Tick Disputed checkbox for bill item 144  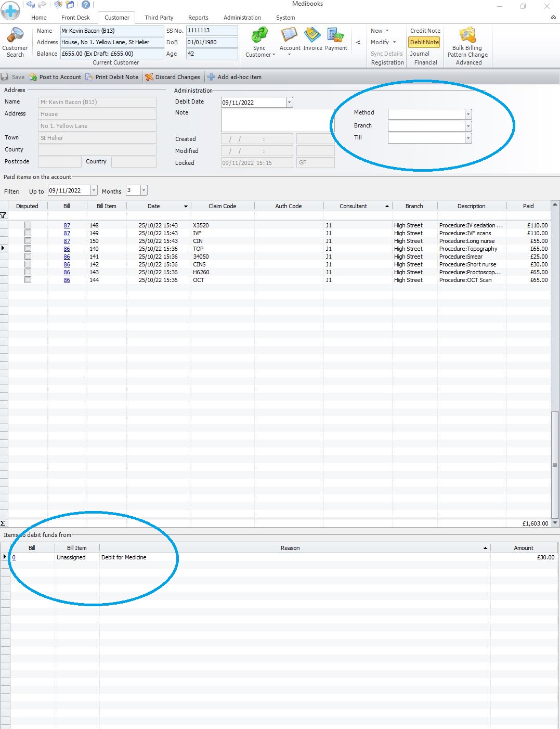[x=28, y=280]
